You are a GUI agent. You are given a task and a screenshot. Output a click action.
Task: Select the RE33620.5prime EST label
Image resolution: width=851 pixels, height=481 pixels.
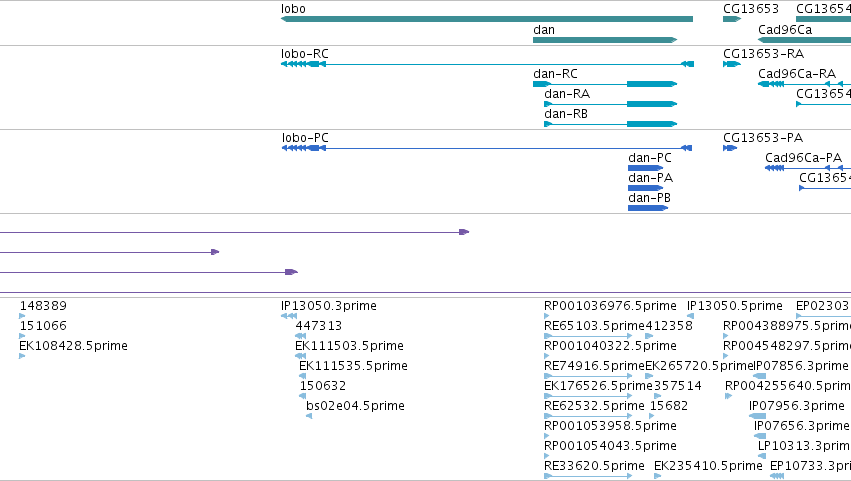click(594, 466)
